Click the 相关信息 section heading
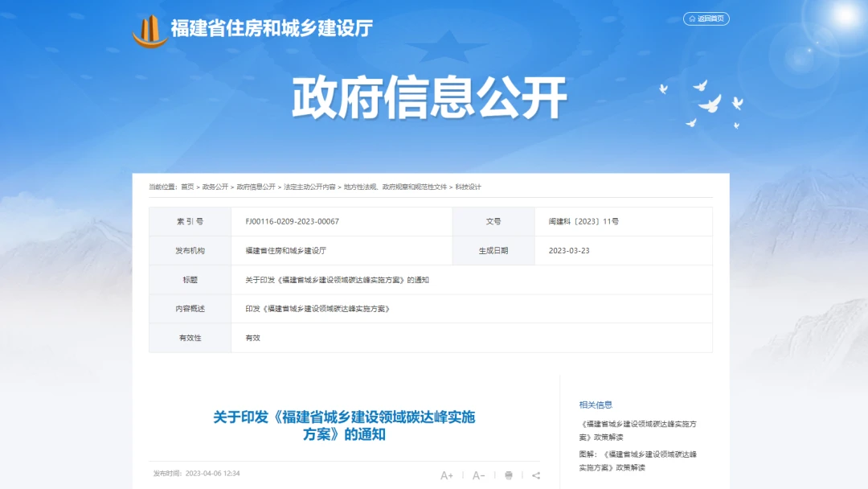This screenshot has height=489, width=868. pos(596,405)
